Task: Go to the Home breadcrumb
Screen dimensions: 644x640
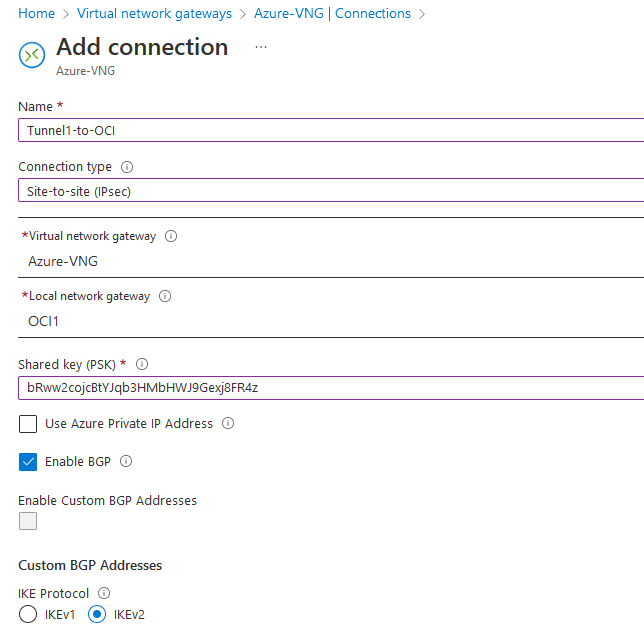Action: click(x=36, y=13)
